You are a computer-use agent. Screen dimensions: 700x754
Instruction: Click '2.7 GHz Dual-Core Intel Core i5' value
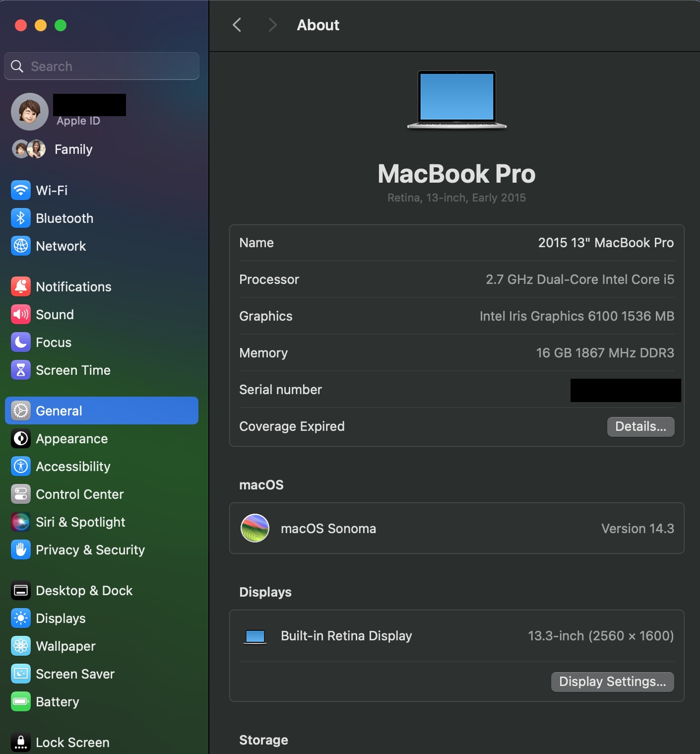pyautogui.click(x=580, y=279)
